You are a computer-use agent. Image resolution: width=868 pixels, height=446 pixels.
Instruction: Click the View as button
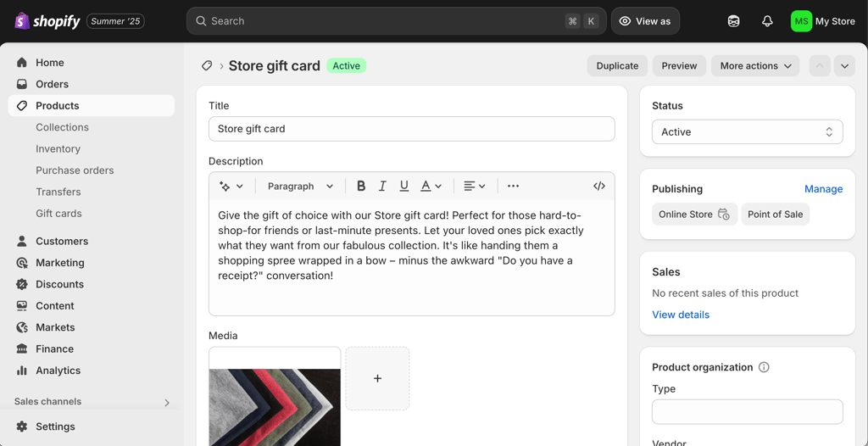pyautogui.click(x=645, y=21)
